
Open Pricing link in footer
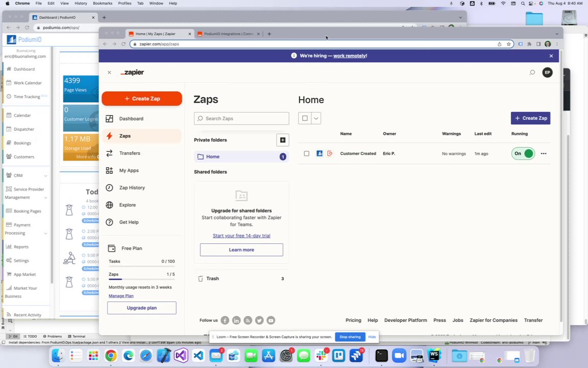[x=353, y=320]
